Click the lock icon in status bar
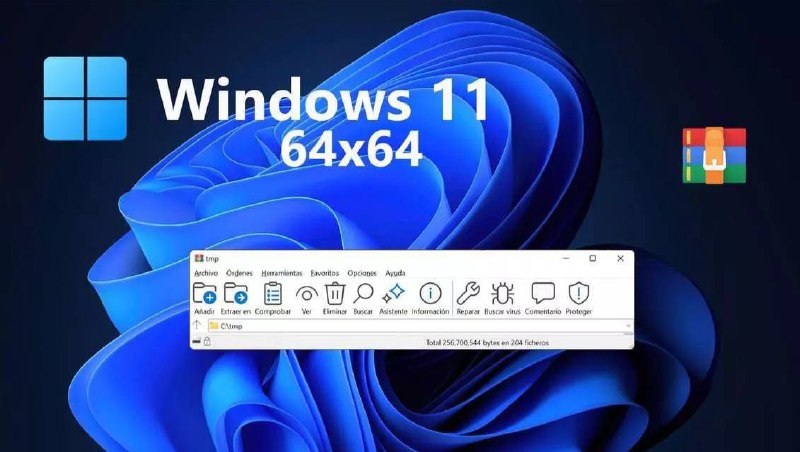 click(207, 342)
